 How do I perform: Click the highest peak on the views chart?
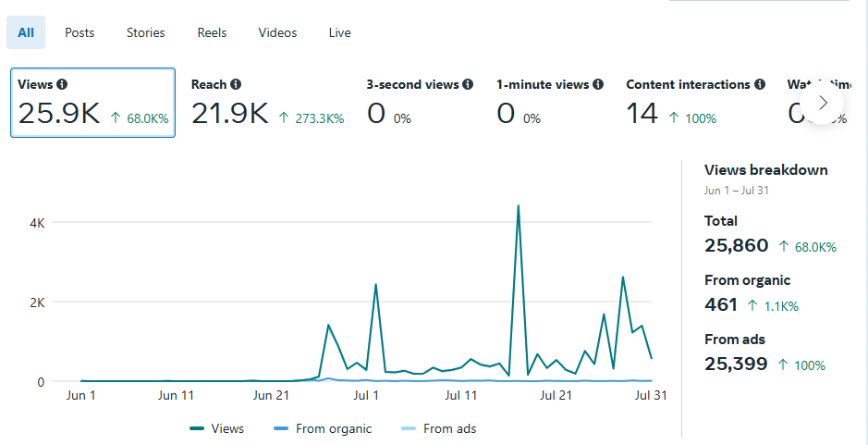[518, 205]
